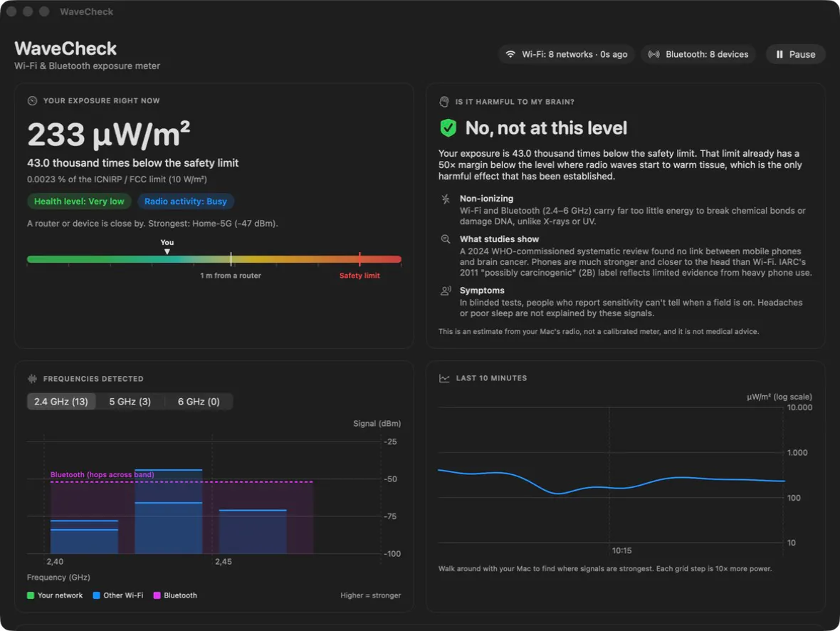Click the "Frequency (GHz)" axis label
The height and width of the screenshot is (631, 840).
coord(58,578)
